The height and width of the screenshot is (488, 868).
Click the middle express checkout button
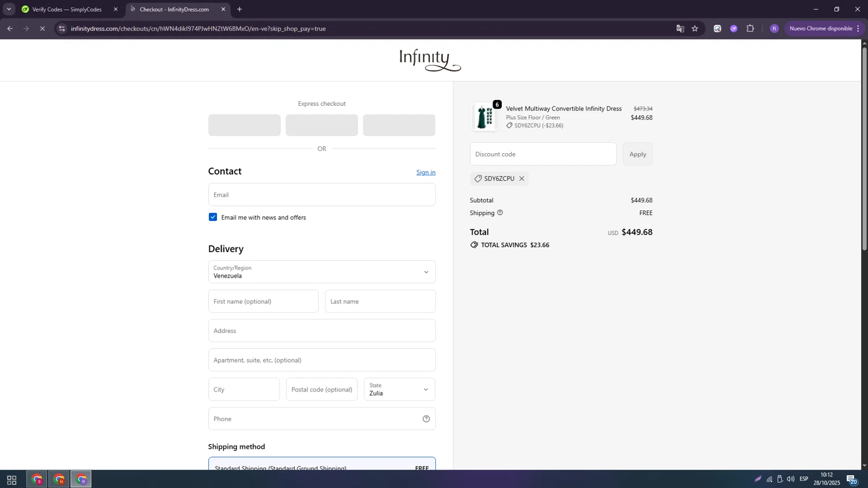322,125
